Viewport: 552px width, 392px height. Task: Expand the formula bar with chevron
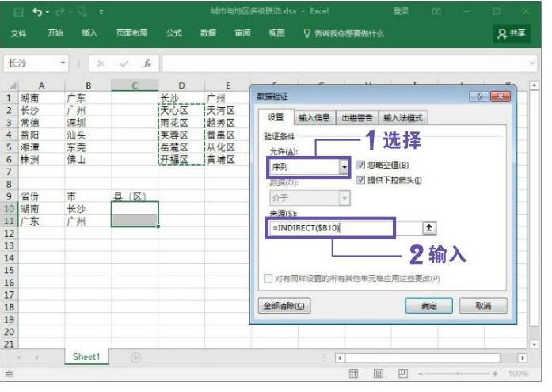pyautogui.click(x=532, y=63)
